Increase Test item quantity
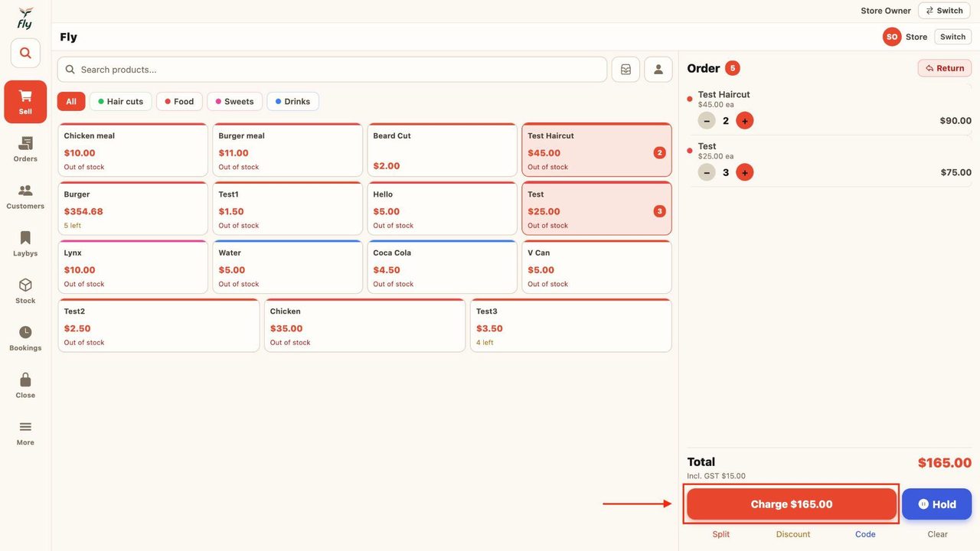The width and height of the screenshot is (980, 551). (x=745, y=172)
